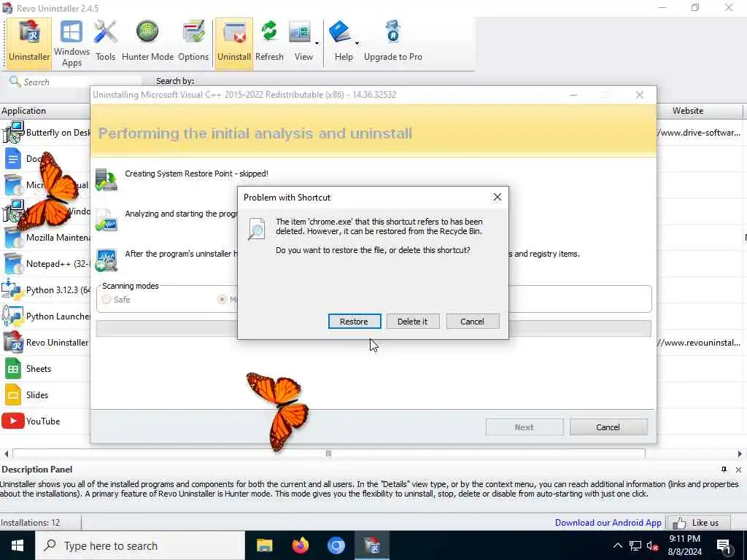Image resolution: width=747 pixels, height=560 pixels.
Task: Click the magnifier icon in shortcut dialog
Action: 256,228
